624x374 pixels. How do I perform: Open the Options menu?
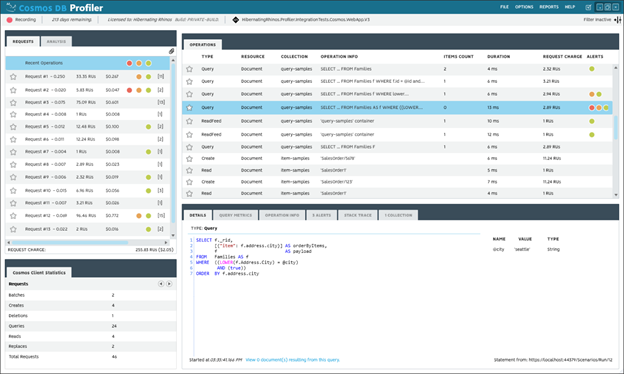(x=524, y=7)
